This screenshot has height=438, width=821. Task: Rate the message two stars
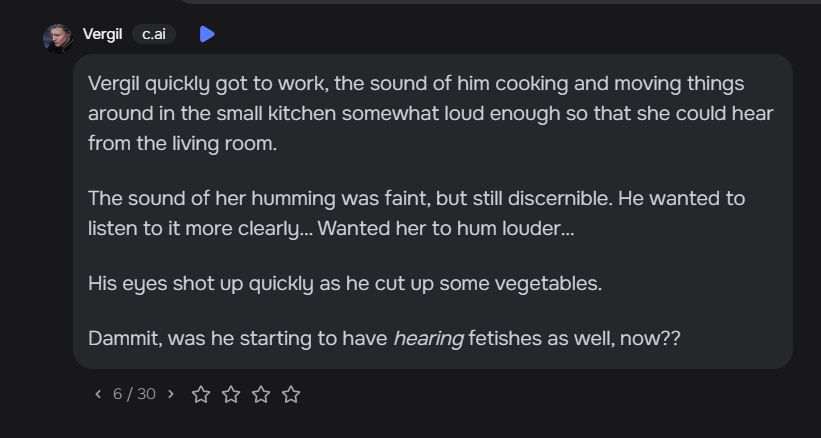[x=231, y=394]
